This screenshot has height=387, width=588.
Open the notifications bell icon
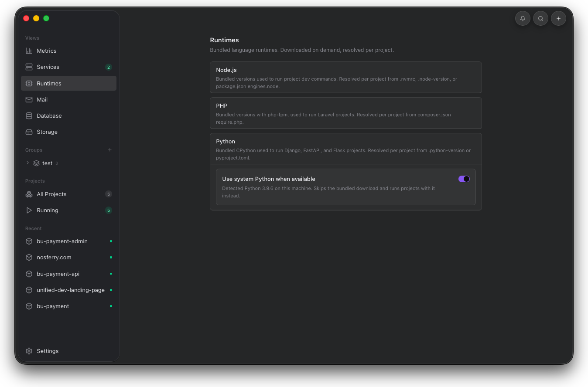(523, 18)
